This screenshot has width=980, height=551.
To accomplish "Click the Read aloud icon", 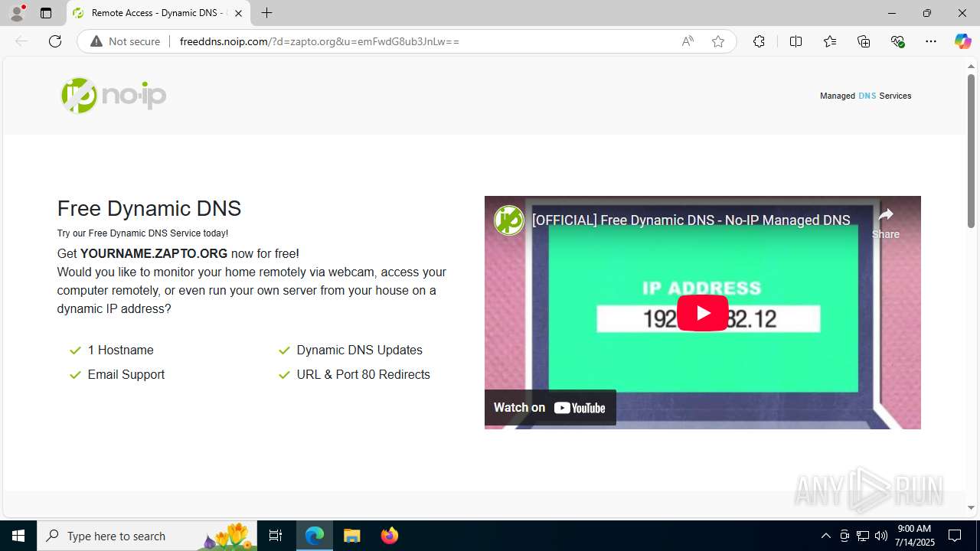I will 688,41.
